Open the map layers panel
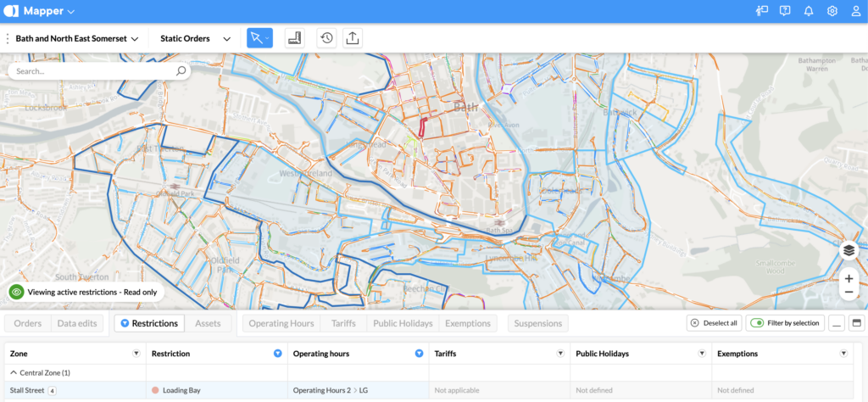Viewport: 868px width, 402px height. [x=849, y=250]
